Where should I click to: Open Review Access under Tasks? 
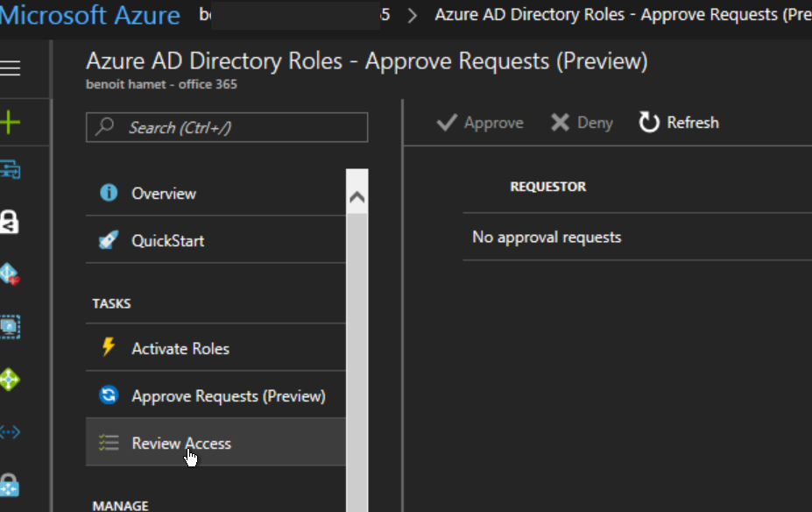[x=180, y=443]
